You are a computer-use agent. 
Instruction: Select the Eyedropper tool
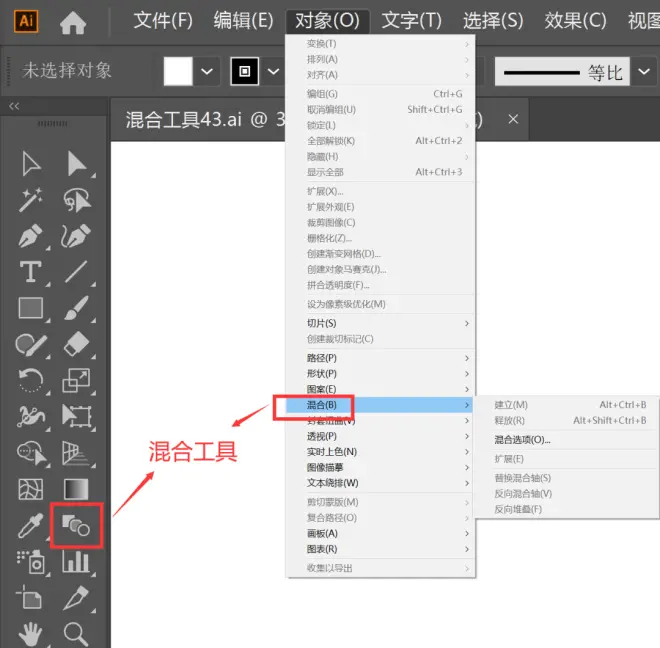click(x=31, y=525)
